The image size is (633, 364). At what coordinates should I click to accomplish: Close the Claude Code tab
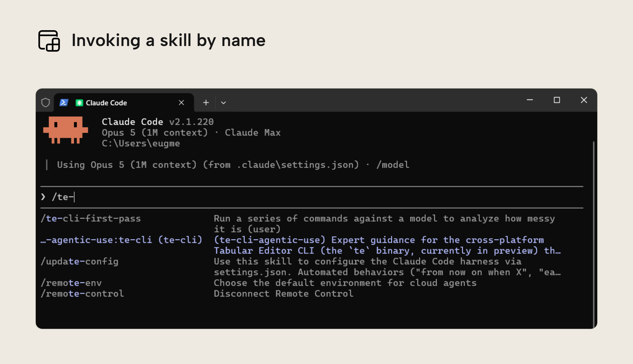pos(181,103)
